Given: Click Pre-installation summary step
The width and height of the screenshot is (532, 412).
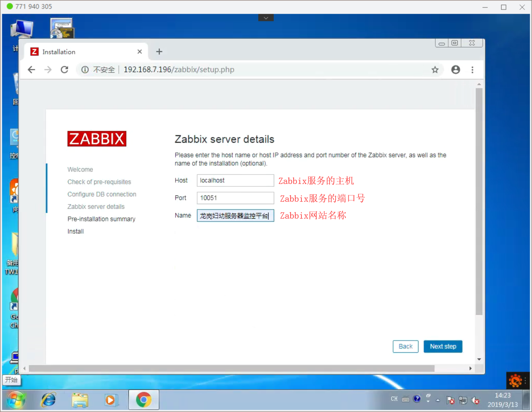Looking at the screenshot, I should click(101, 219).
